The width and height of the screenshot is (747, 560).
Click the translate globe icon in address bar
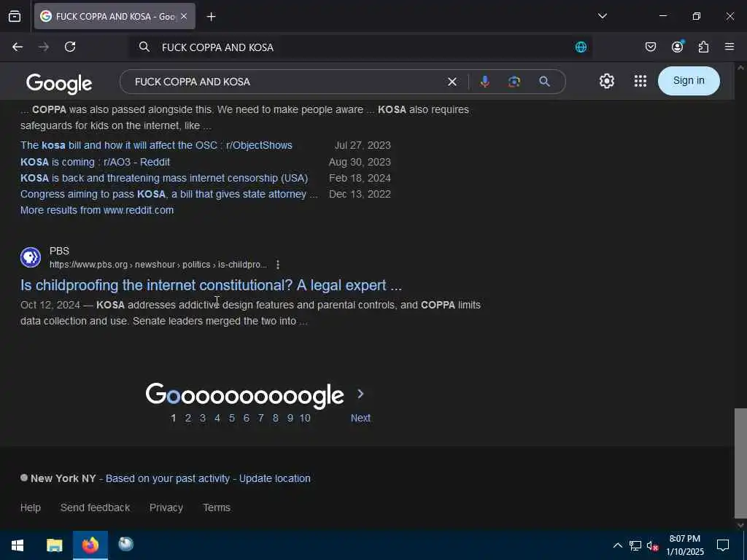pyautogui.click(x=581, y=47)
